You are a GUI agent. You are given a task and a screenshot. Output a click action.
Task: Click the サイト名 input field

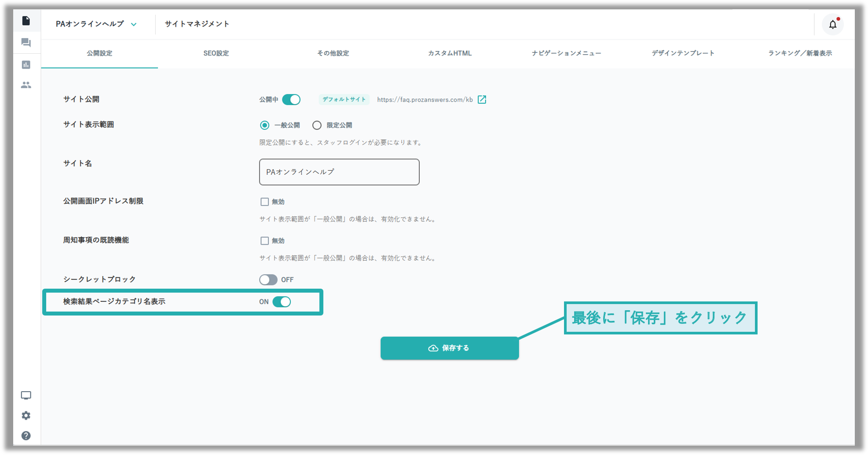pyautogui.click(x=339, y=172)
